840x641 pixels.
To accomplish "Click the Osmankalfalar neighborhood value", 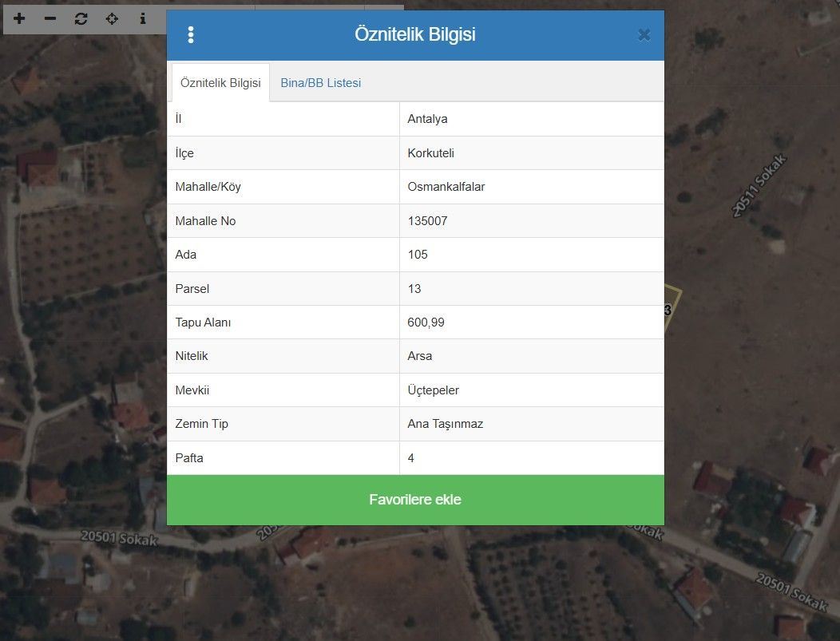I will pos(446,187).
